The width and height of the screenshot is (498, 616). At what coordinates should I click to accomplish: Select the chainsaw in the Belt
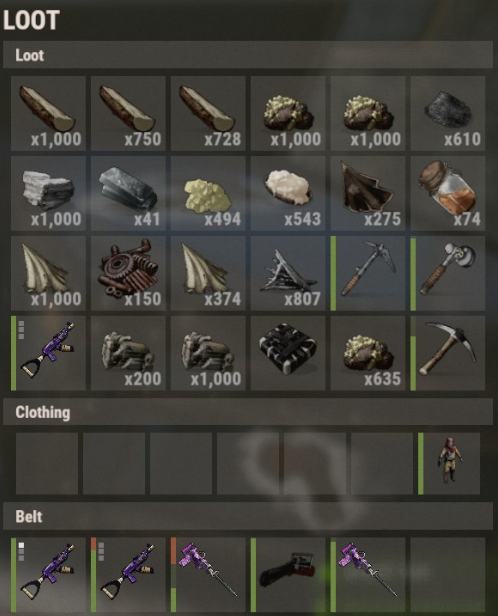pyautogui.click(x=288, y=575)
